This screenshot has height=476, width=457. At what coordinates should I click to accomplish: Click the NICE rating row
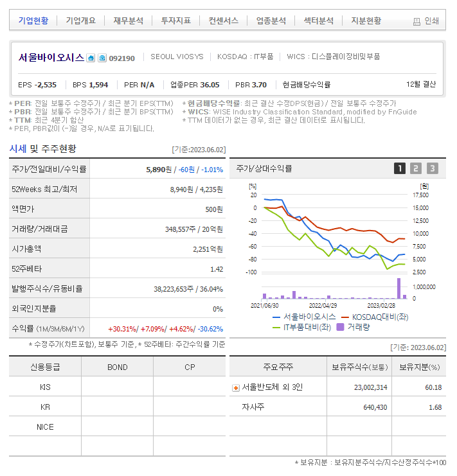tap(117, 427)
